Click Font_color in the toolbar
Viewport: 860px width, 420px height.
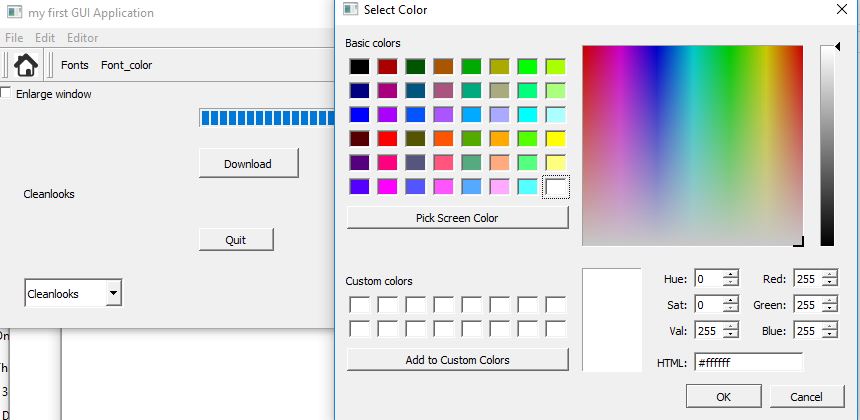126,65
